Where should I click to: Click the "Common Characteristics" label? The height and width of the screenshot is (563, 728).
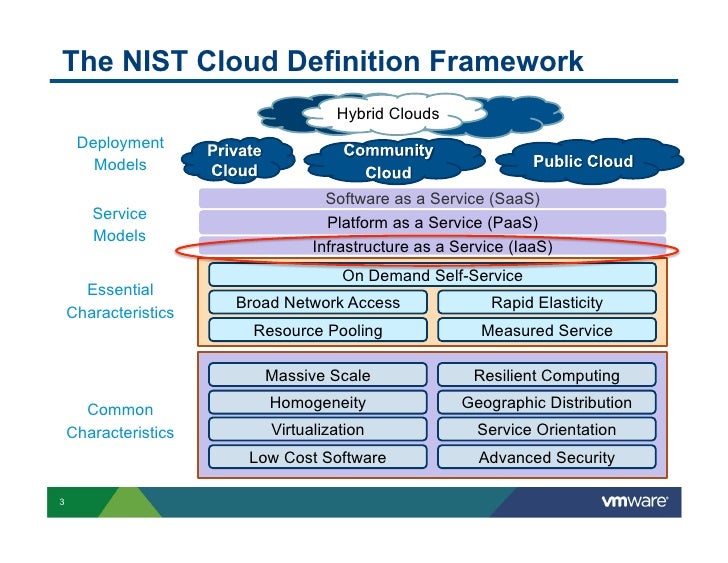click(x=120, y=421)
